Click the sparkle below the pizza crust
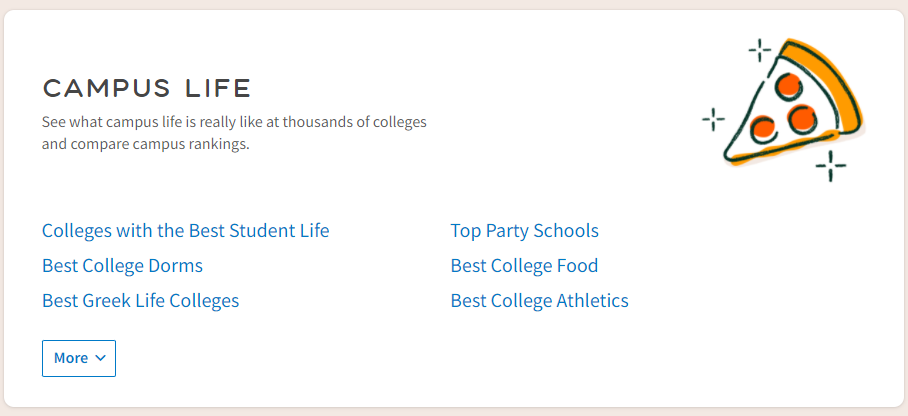This screenshot has height=416, width=908. [830, 165]
